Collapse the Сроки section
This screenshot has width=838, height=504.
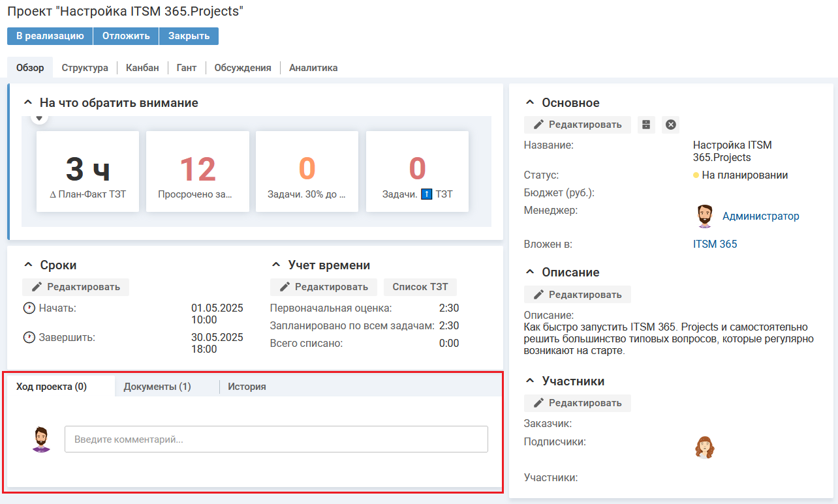(x=28, y=265)
